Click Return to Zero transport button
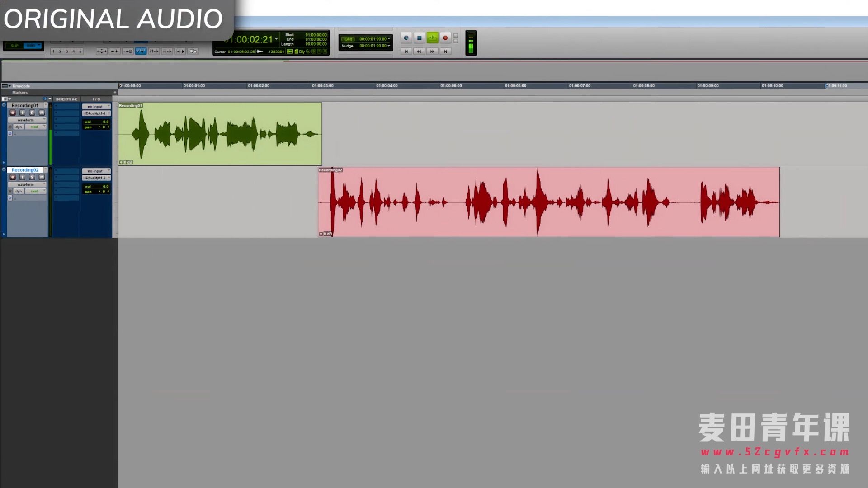The height and width of the screenshot is (488, 868). (x=406, y=52)
